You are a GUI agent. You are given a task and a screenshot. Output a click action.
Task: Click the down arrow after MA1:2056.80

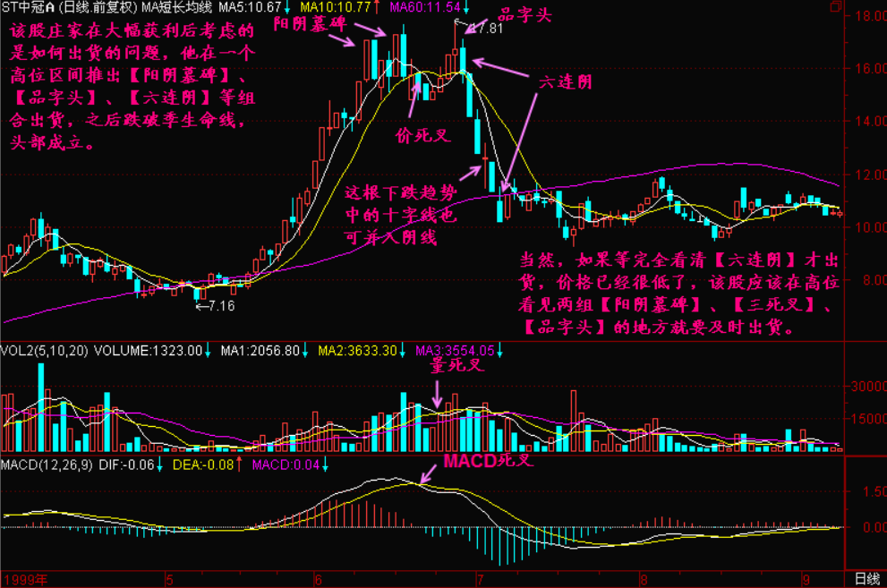click(305, 350)
